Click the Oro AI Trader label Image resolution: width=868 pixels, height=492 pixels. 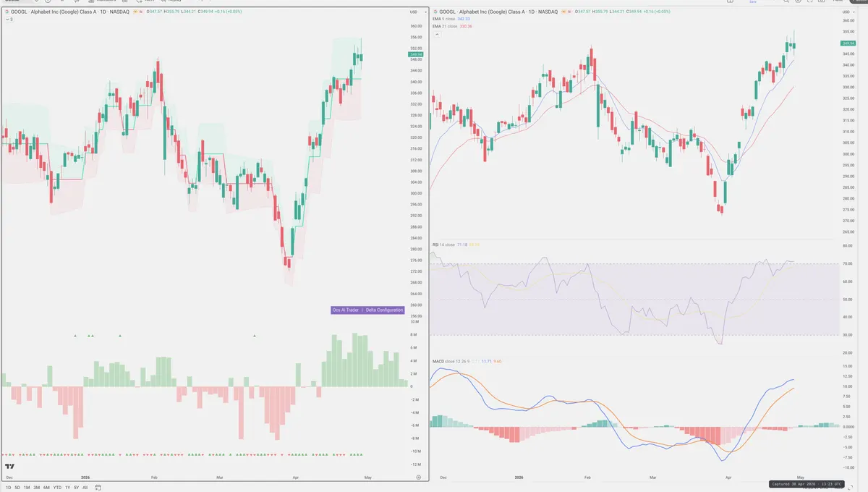[x=346, y=310]
